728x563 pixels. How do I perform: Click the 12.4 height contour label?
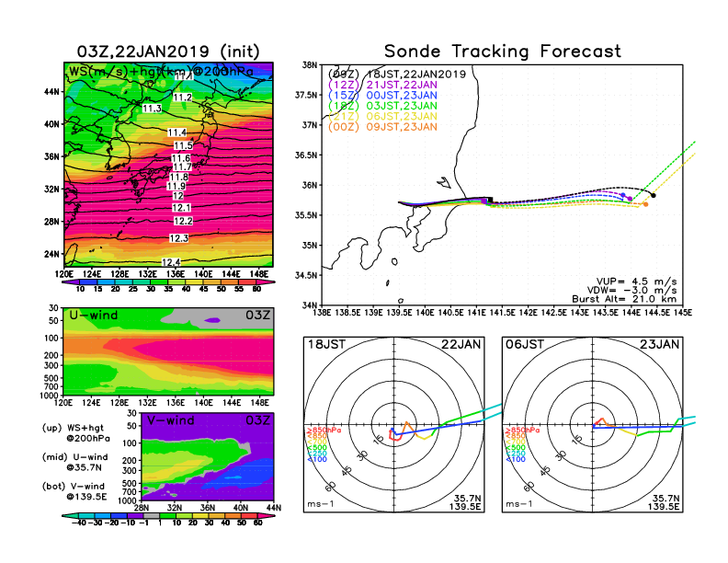pyautogui.click(x=171, y=262)
